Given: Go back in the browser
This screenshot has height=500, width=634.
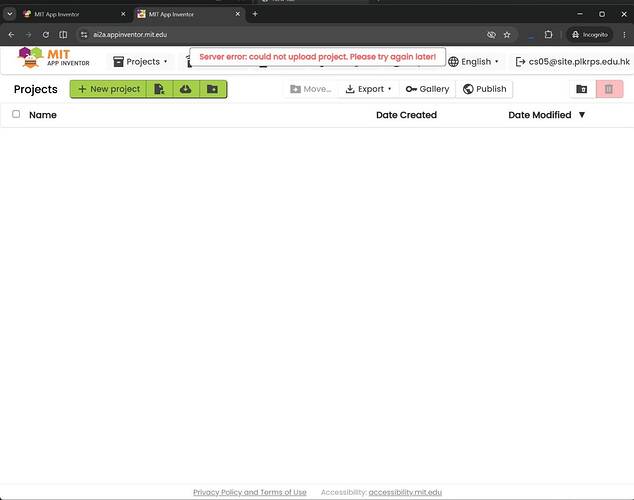Looking at the screenshot, I should coord(11,35).
